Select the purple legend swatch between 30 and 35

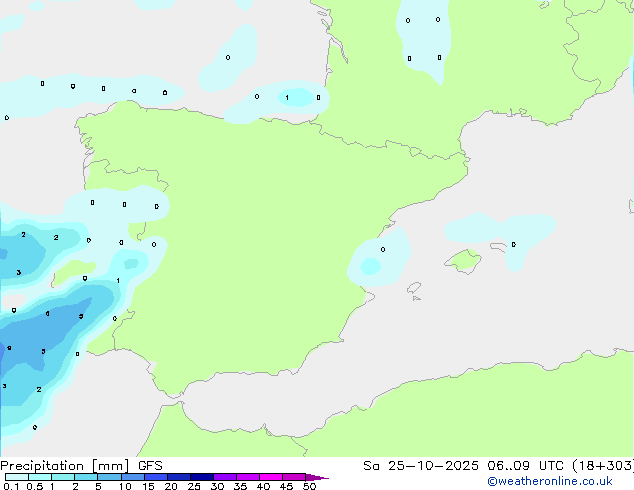[x=225, y=477]
